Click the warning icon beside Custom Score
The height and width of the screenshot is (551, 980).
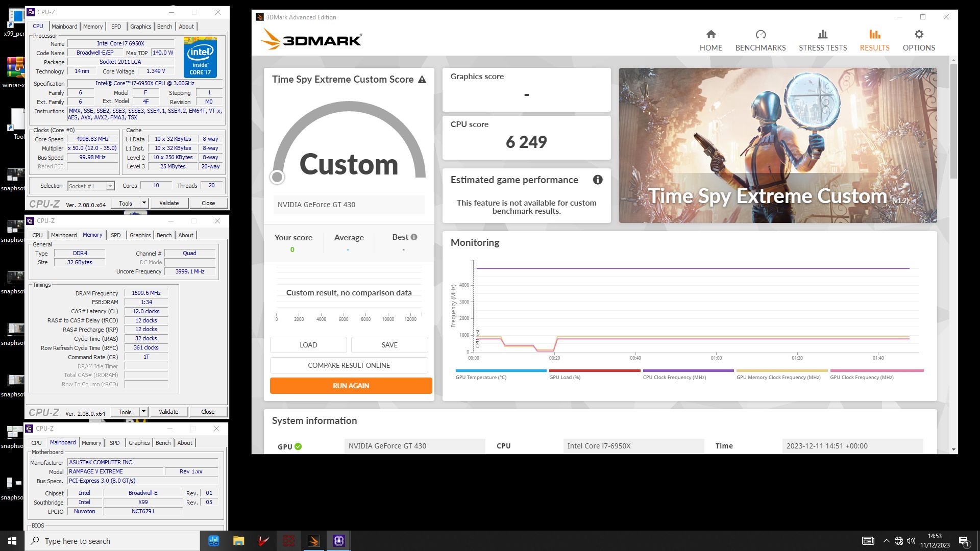422,80
